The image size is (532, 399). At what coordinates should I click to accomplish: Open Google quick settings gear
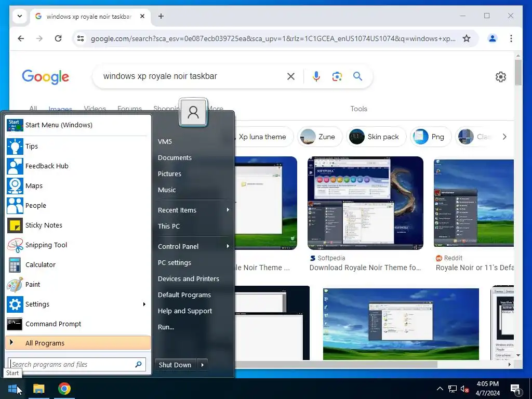pyautogui.click(x=500, y=77)
